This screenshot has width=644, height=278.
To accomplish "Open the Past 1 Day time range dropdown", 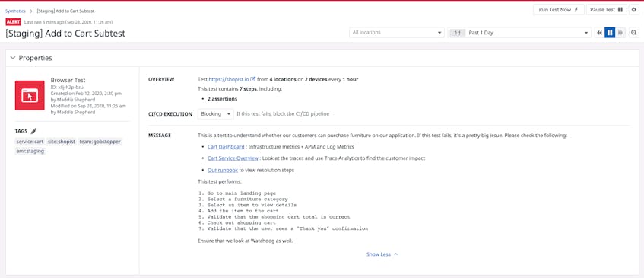I will 519,33.
